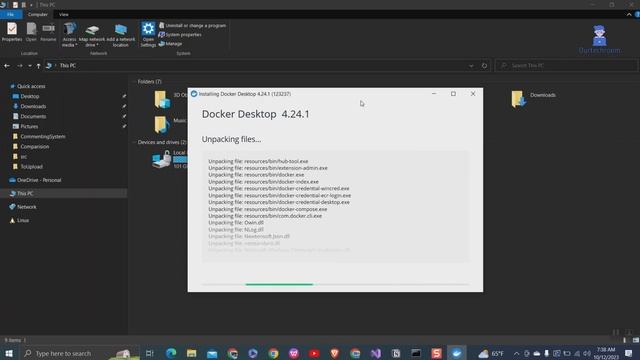Open Task View on the taskbar
This screenshot has width=640, height=360.
150,353
